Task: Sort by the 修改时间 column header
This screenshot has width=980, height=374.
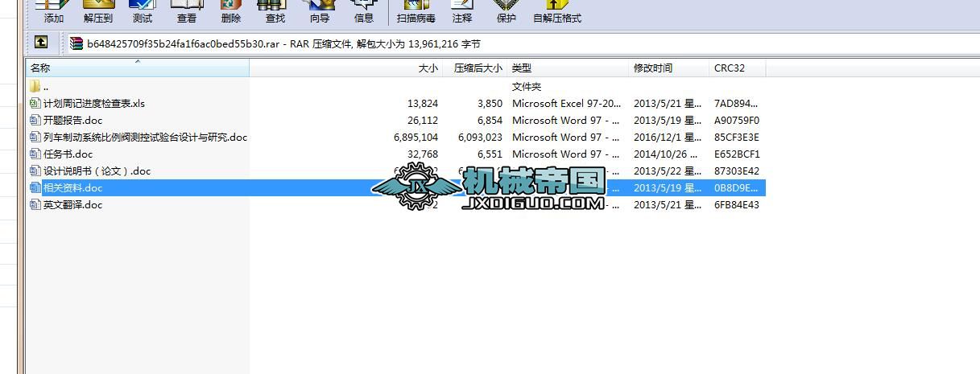Action: point(668,68)
